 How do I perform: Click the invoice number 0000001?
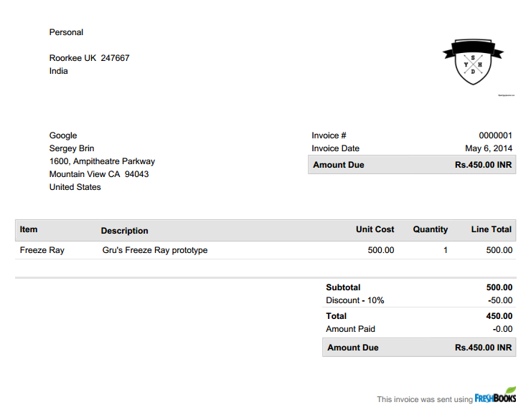[495, 135]
